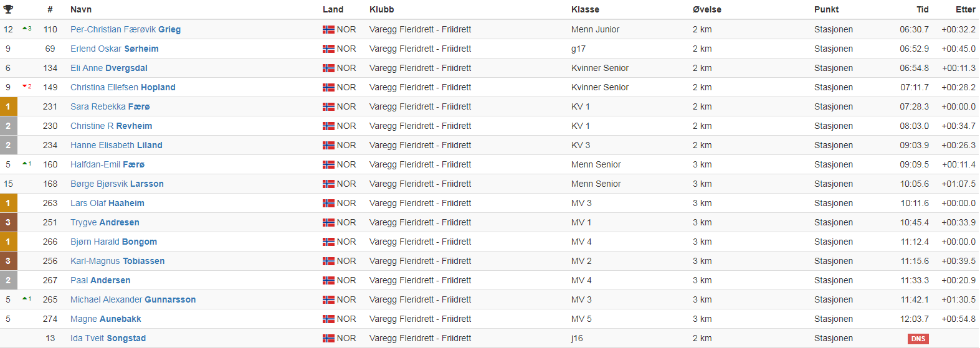Click the bronze rank badge for Trygve Andresen
This screenshot has width=980, height=348.
tap(8, 222)
